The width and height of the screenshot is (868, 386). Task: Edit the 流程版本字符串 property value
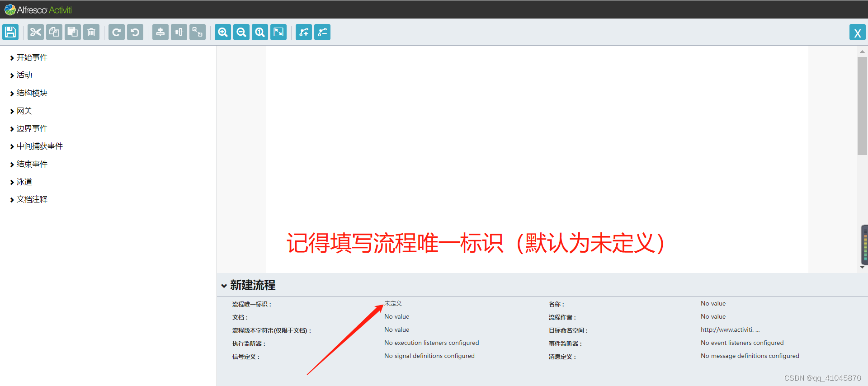pyautogui.click(x=396, y=330)
